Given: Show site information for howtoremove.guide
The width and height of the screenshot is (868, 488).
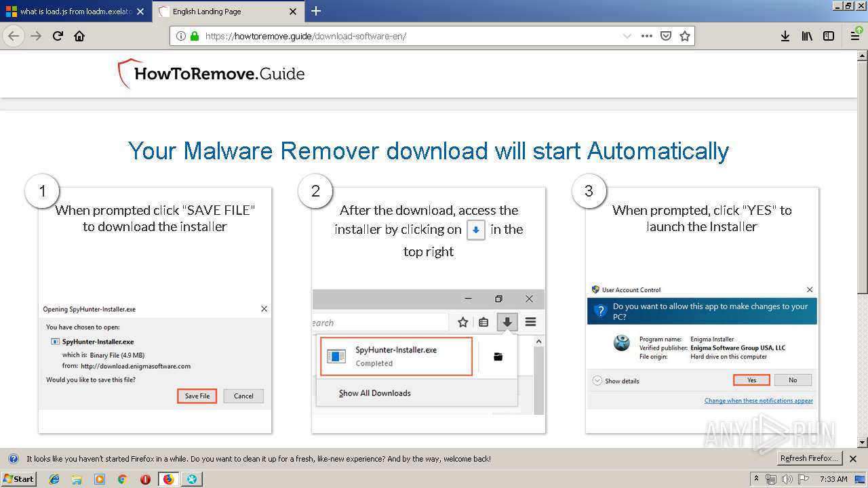Looking at the screenshot, I should coord(181,36).
